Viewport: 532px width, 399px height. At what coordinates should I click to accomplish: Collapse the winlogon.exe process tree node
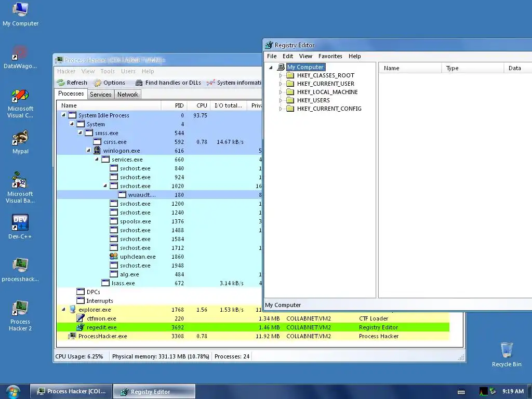(x=88, y=150)
